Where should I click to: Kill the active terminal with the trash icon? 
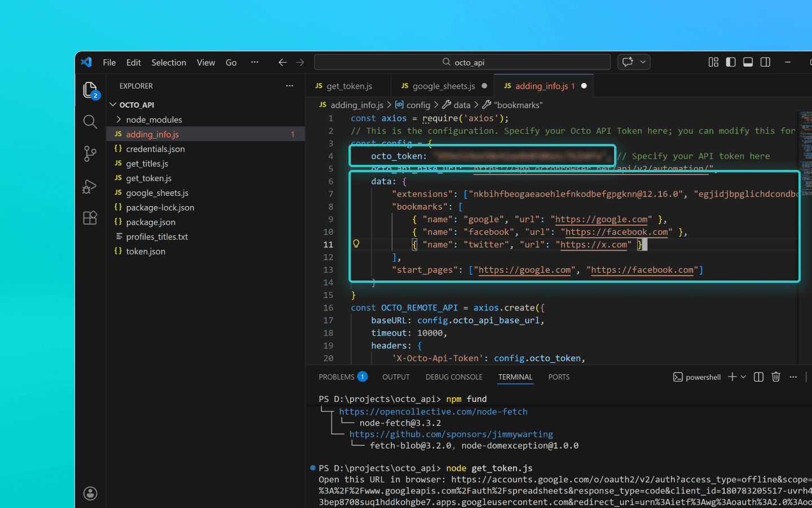tap(775, 376)
